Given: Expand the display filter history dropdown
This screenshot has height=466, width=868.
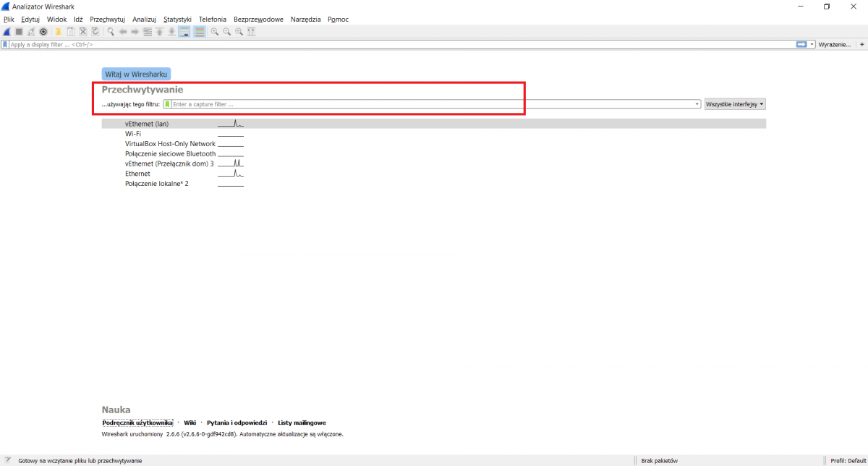Looking at the screenshot, I should click(x=812, y=45).
